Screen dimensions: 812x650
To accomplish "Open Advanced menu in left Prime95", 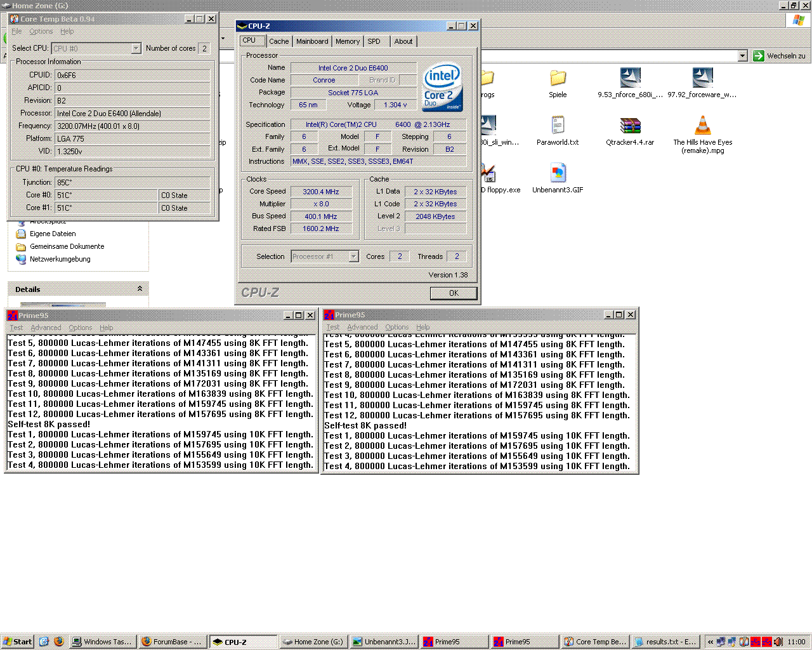I will (x=46, y=328).
